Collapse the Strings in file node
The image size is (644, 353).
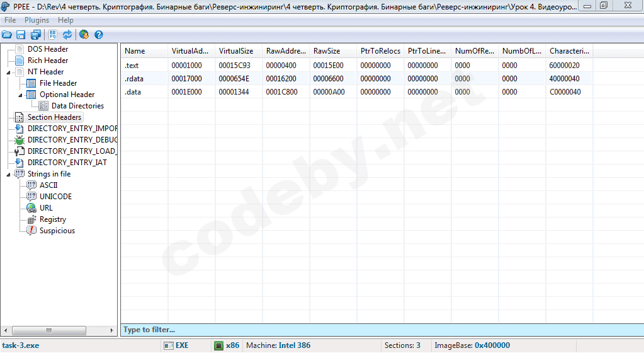click(x=8, y=175)
